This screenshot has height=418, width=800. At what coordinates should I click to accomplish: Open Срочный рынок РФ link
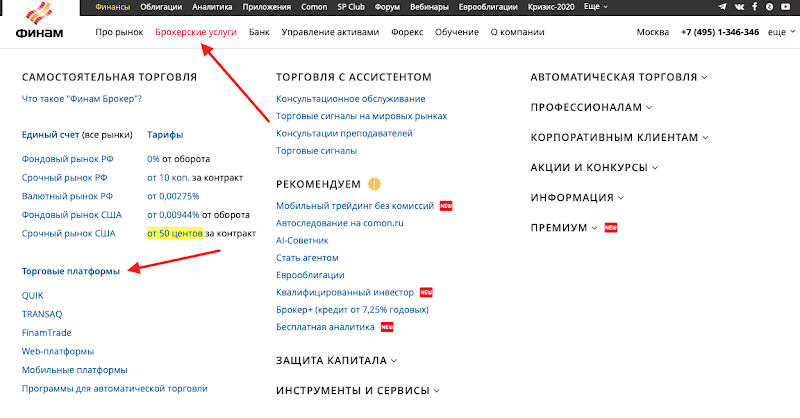point(64,178)
